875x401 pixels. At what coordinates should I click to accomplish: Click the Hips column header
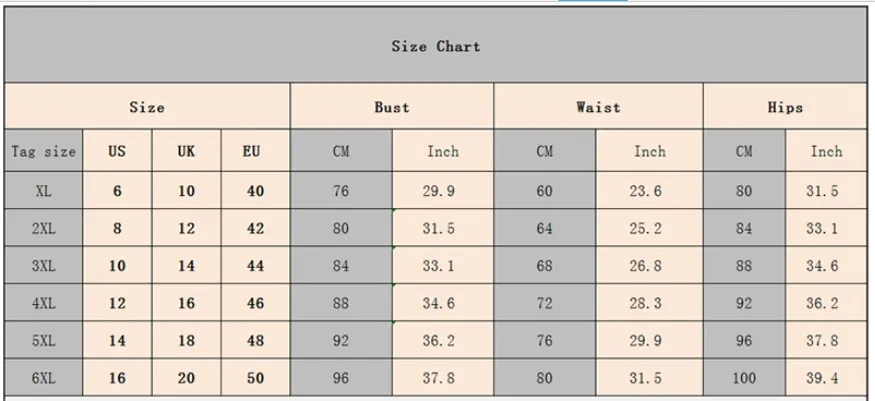(785, 107)
